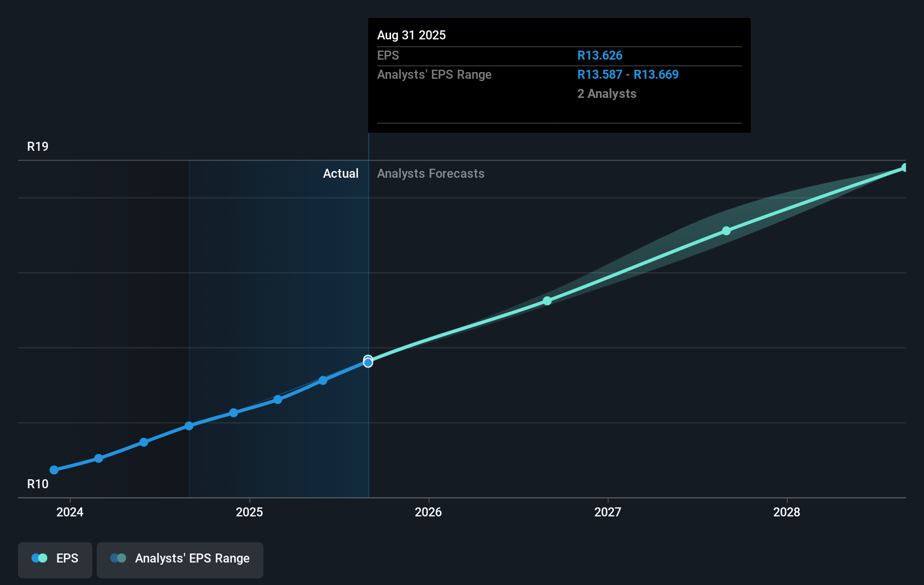Click the EPS legend dot icon
The width and height of the screenshot is (924, 585).
click(x=38, y=558)
